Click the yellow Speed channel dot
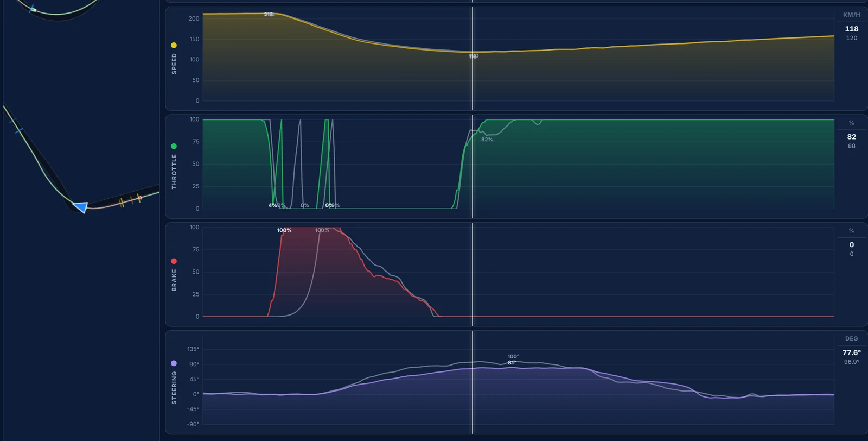The height and width of the screenshot is (441, 868). coord(174,45)
